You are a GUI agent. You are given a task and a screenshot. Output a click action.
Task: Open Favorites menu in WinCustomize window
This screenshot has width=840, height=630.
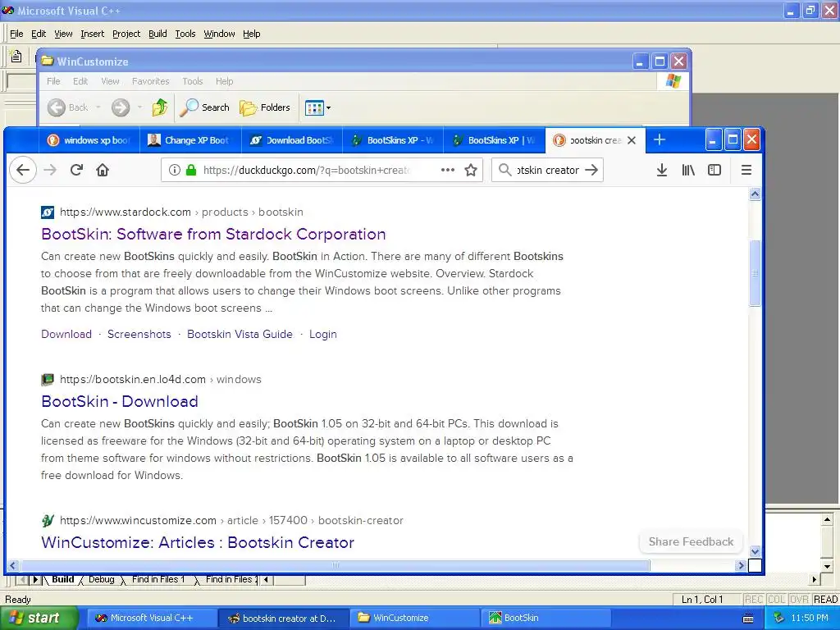151,81
